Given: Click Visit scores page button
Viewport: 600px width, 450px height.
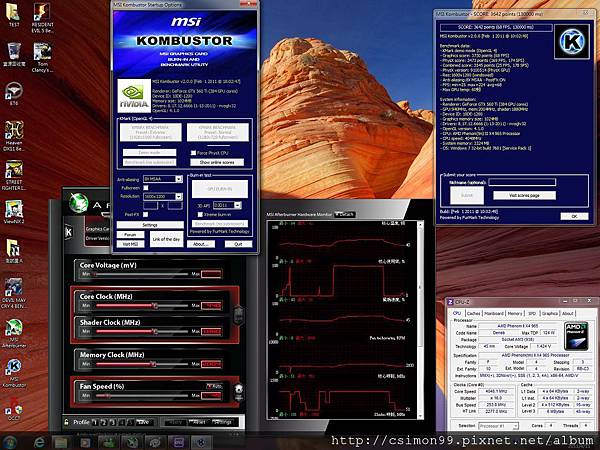Looking at the screenshot, I should (524, 195).
